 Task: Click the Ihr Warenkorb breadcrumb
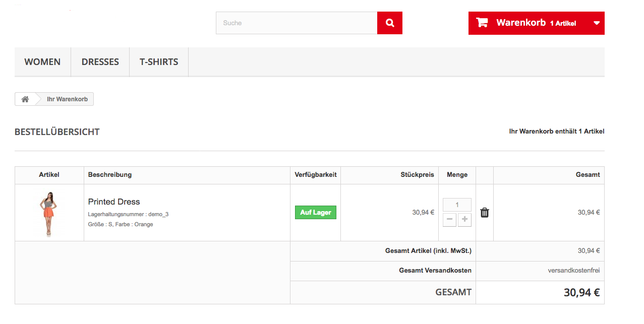(x=67, y=99)
